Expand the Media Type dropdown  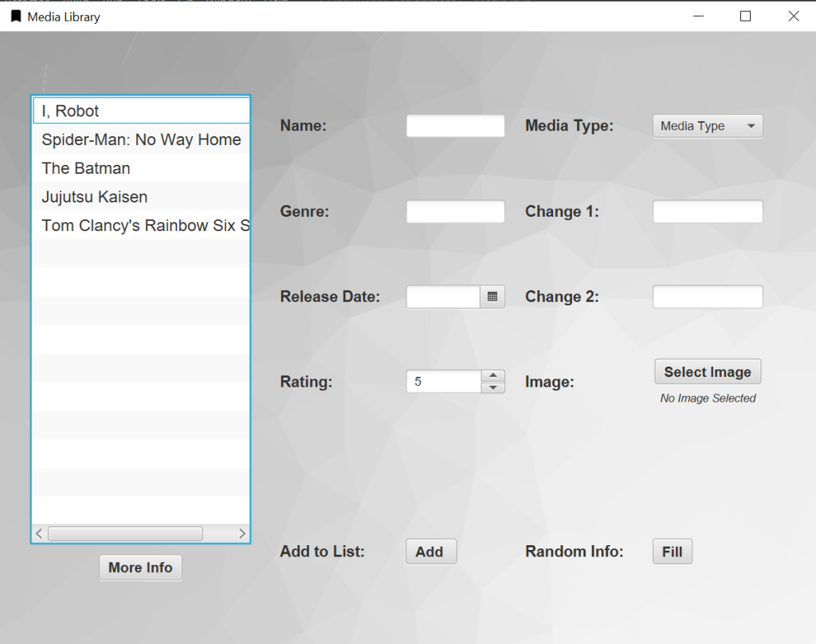[707, 126]
